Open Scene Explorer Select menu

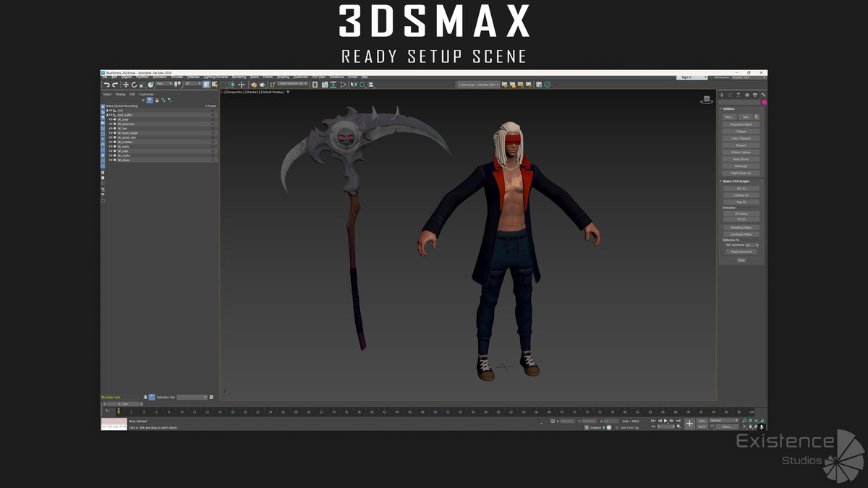107,94
